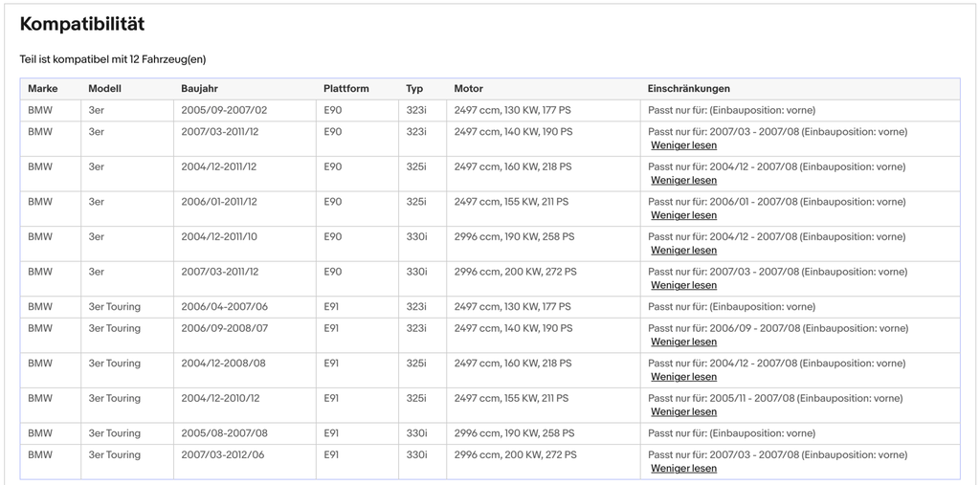Image resolution: width=980 pixels, height=485 pixels.
Task: Click '323i' in the 2005/09-2007/02 row
Action: point(416,111)
